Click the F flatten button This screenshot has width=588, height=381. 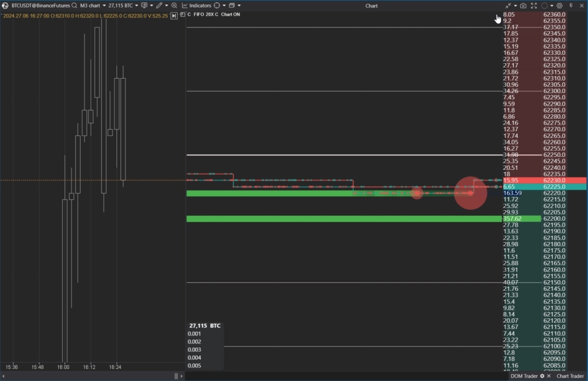tap(183, 15)
